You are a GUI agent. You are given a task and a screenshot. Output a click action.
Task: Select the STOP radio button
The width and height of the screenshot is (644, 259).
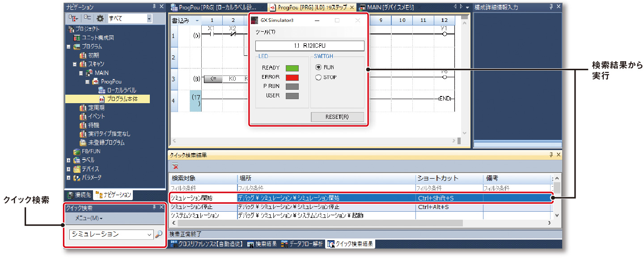pos(318,77)
